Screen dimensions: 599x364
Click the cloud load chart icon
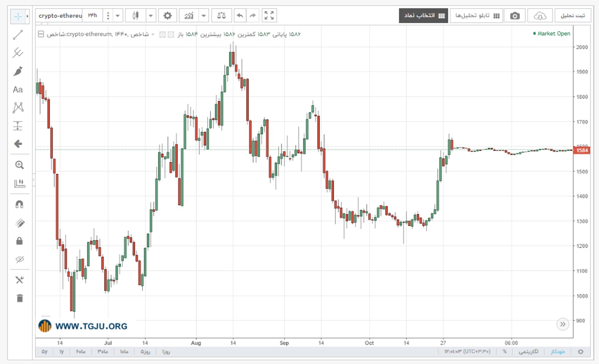540,16
